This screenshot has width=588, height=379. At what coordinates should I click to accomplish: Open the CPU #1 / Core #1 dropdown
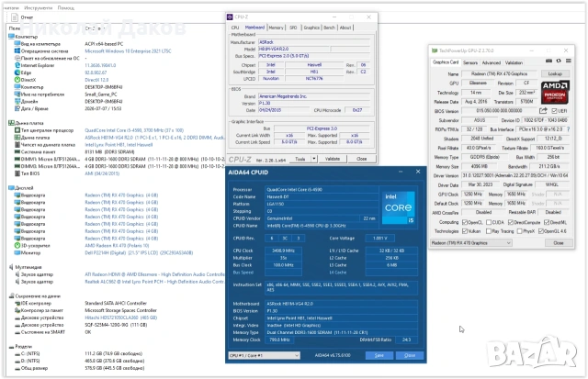click(x=265, y=355)
